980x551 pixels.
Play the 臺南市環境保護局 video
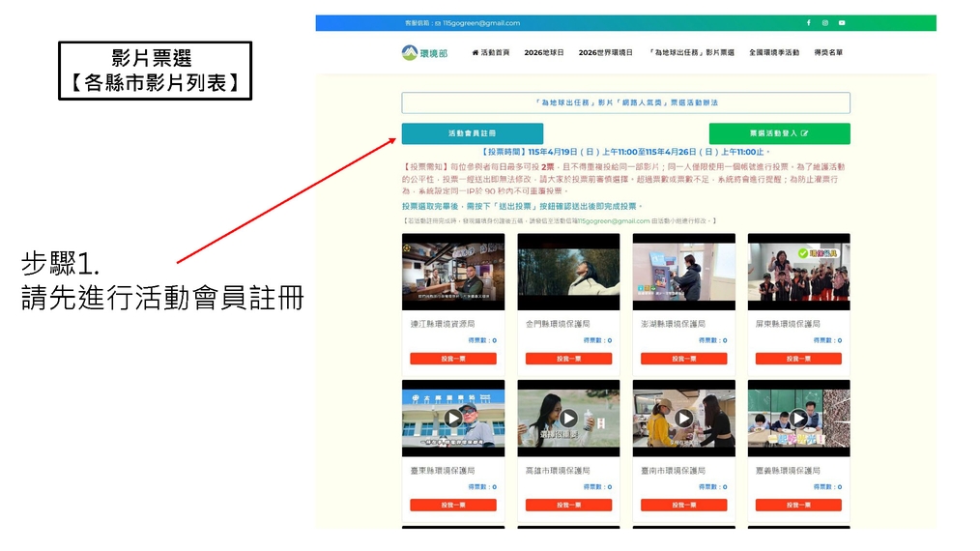tap(683, 419)
